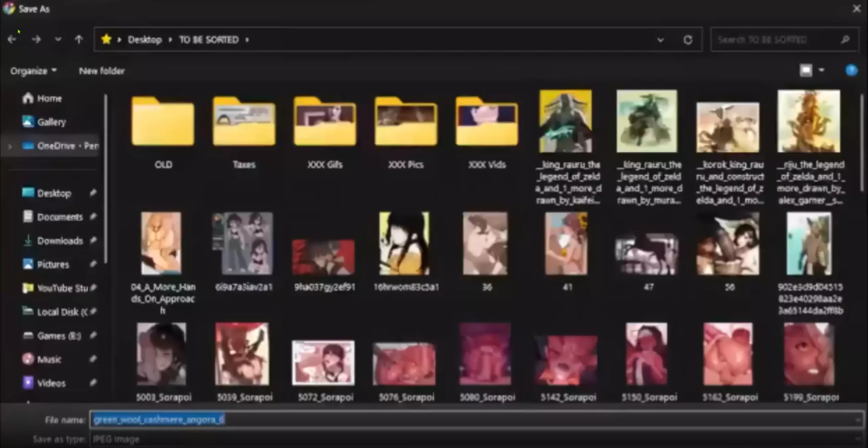The height and width of the screenshot is (448, 868).
Task: Click the File name text field
Action: 476,420
